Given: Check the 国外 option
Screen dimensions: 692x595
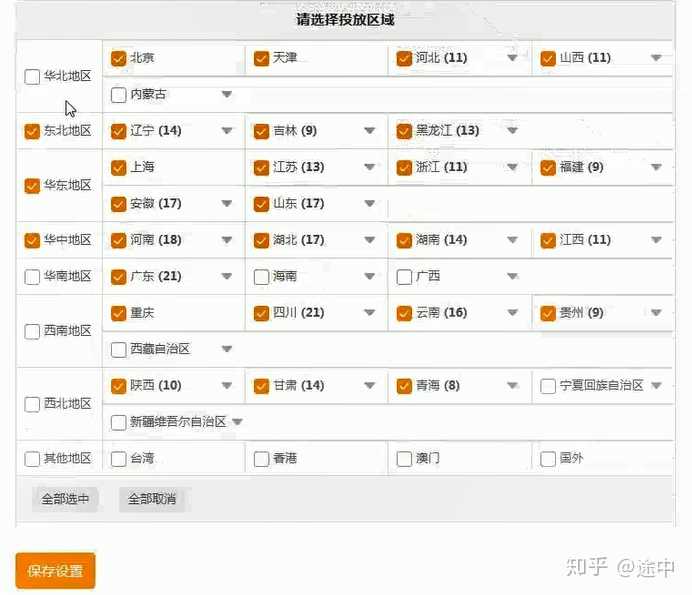Looking at the screenshot, I should click(548, 459).
